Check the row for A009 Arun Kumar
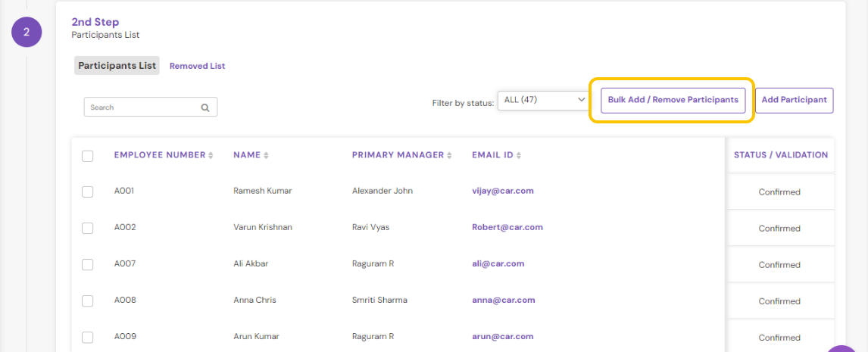This screenshot has width=868, height=352. click(87, 337)
